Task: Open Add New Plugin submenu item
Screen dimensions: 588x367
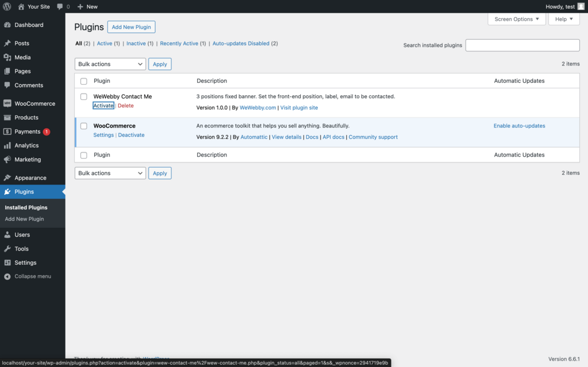Action: pyautogui.click(x=25, y=219)
